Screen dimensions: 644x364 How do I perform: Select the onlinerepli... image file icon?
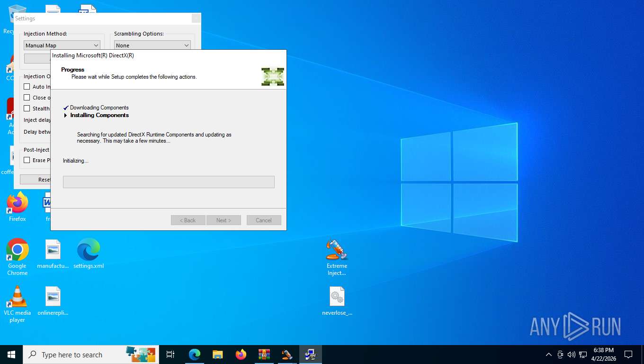[53, 301]
